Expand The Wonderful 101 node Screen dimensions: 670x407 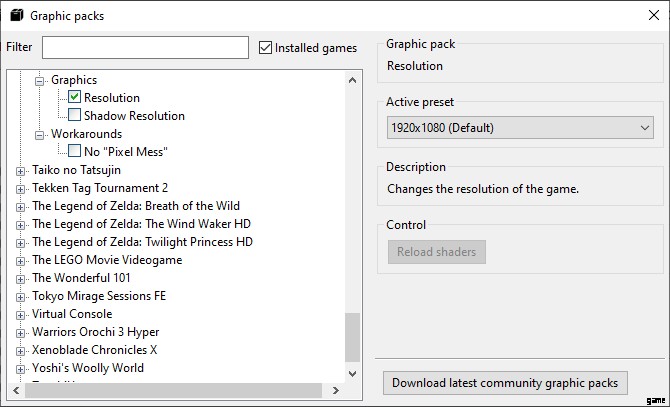tap(20, 279)
